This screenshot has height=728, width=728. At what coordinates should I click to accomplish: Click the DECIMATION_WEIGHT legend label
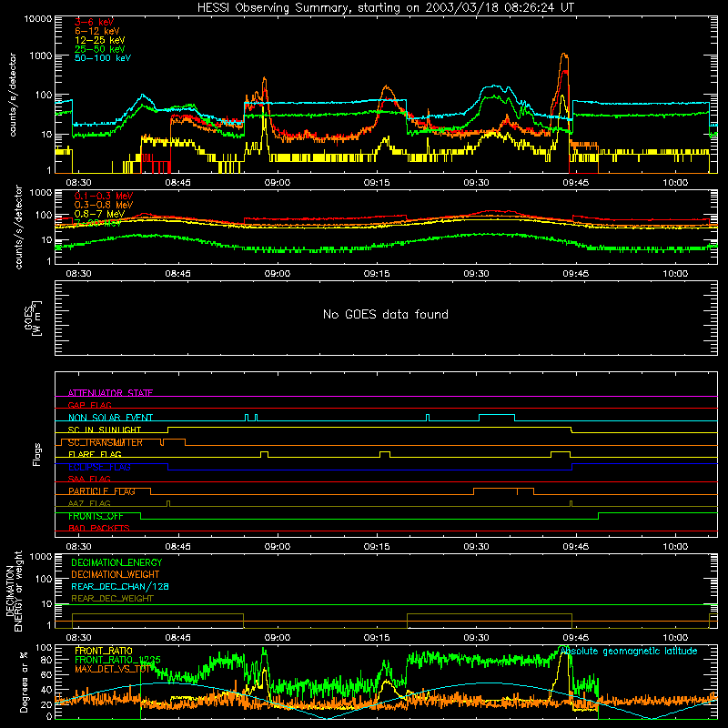click(116, 574)
